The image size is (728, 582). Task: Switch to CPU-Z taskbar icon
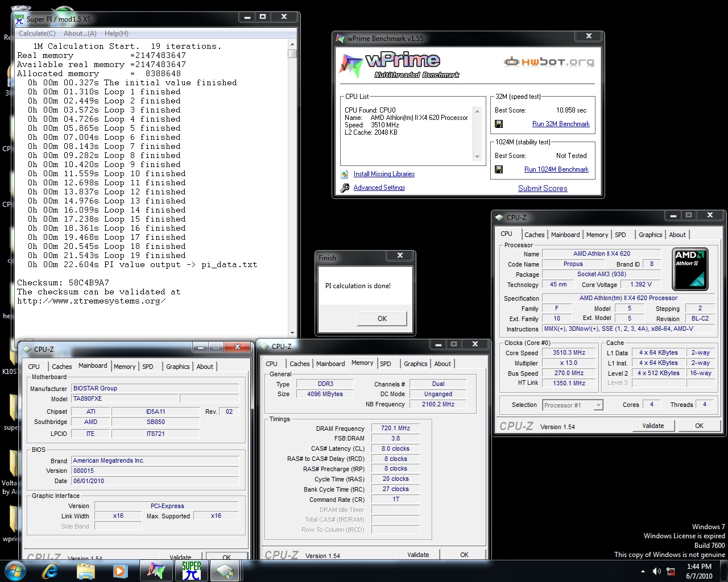pos(226,571)
